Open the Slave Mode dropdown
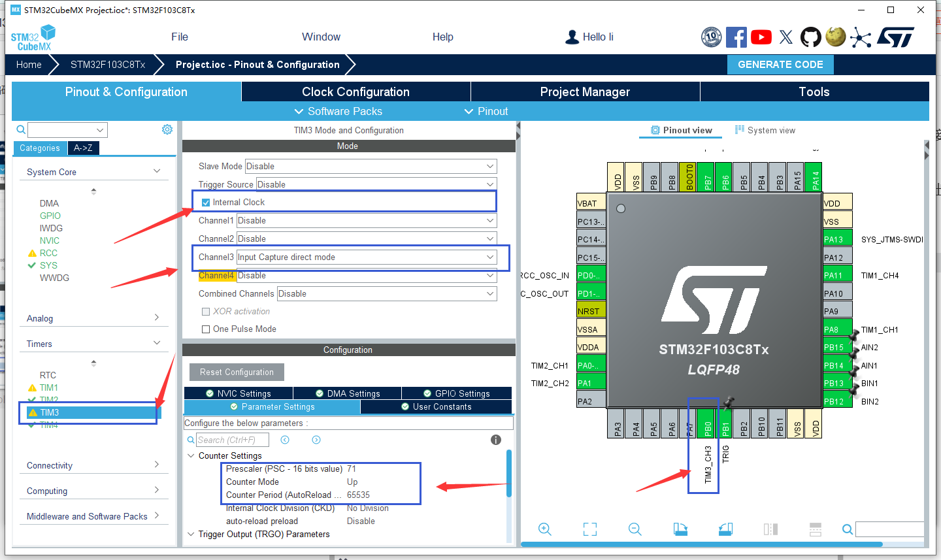Image resolution: width=941 pixels, height=560 pixels. (371, 166)
